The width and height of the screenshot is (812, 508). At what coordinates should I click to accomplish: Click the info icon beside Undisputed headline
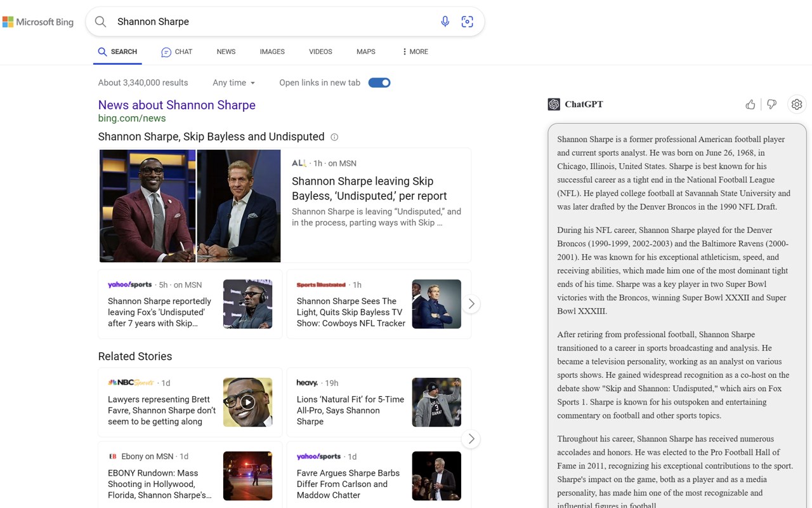[x=334, y=137]
